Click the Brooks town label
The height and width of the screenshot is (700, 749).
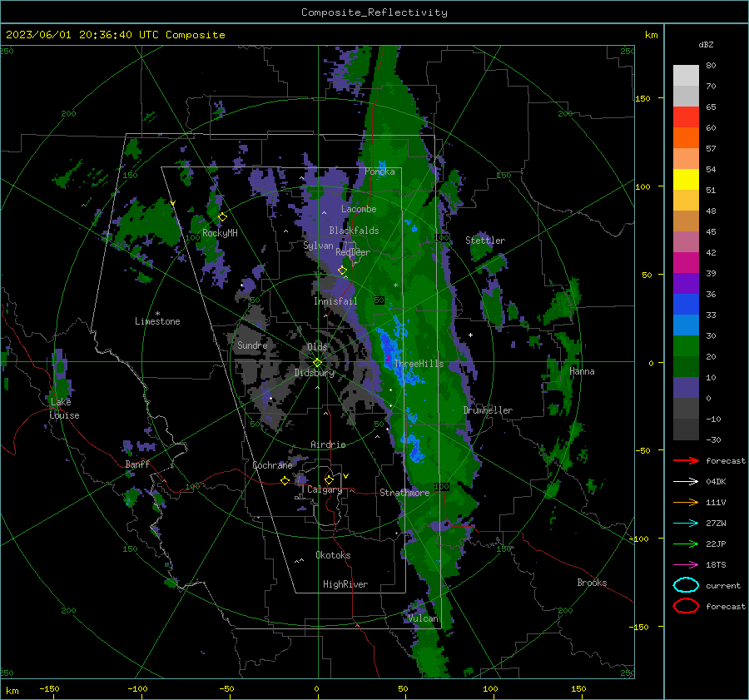click(x=592, y=583)
